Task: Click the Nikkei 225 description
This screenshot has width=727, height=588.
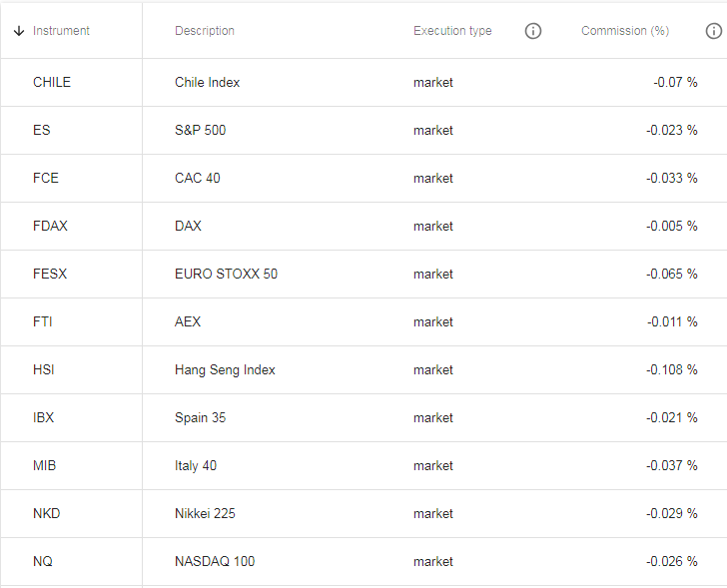Action: coord(205,513)
